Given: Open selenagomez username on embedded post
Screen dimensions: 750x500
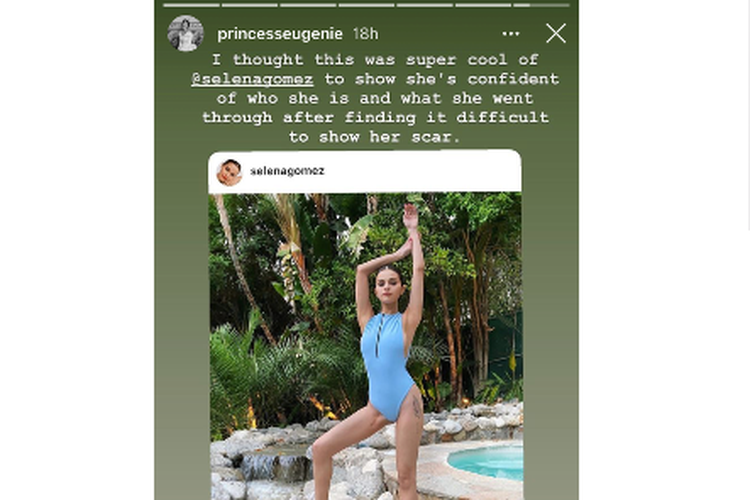Looking at the screenshot, I should [287, 172].
